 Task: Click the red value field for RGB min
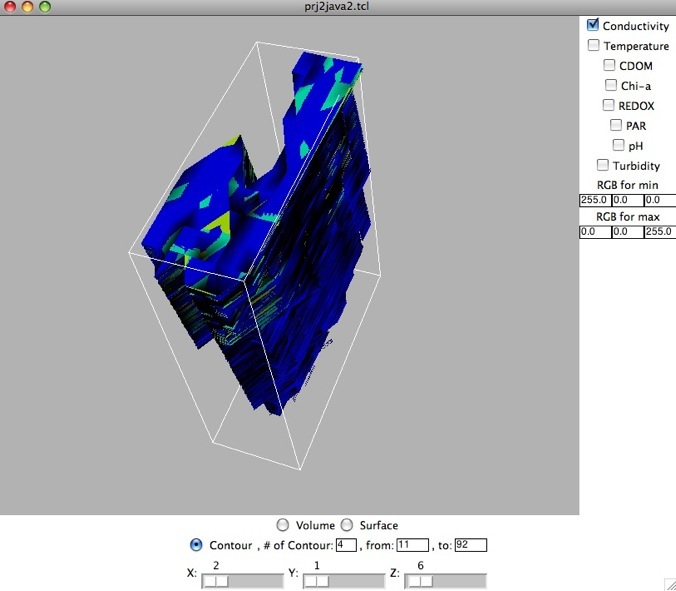[x=595, y=200]
